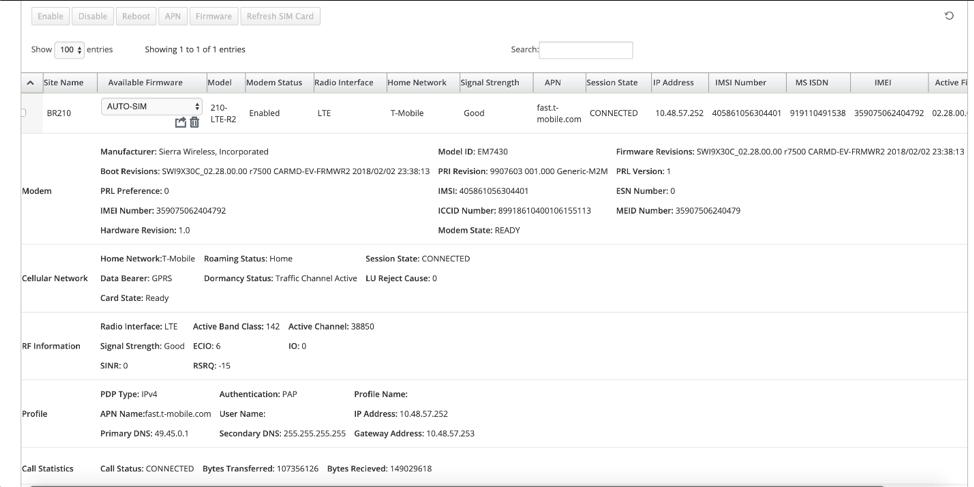Click the CONNECTED session state cell
Image resolution: width=974 pixels, height=487 pixels.
[x=614, y=113]
